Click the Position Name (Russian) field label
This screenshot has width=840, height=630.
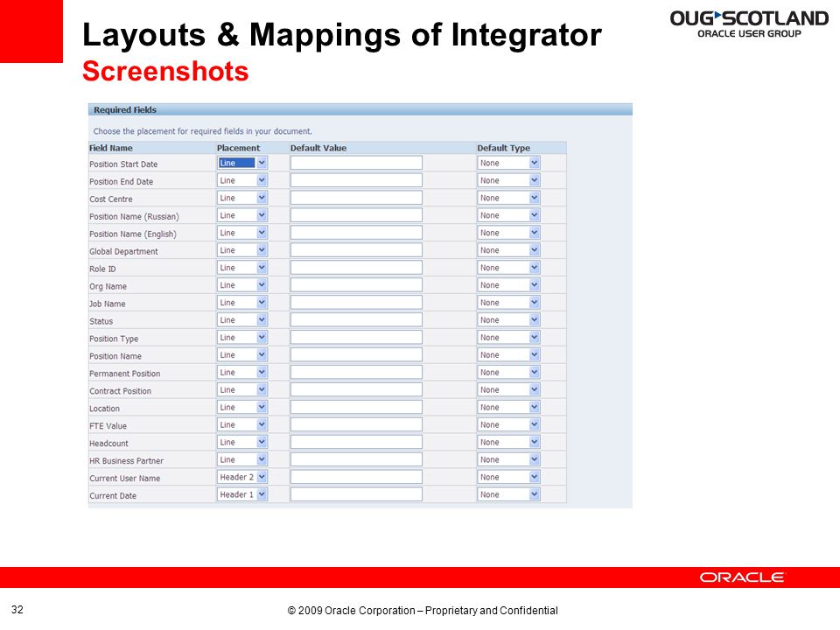134,216
